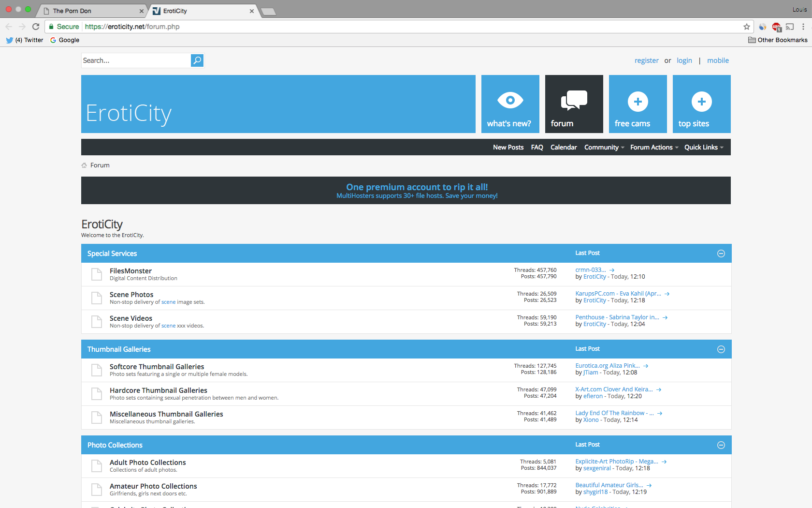This screenshot has width=812, height=508.
Task: Go to last post arrow for Beautiful Amateur Girls
Action: 649,485
